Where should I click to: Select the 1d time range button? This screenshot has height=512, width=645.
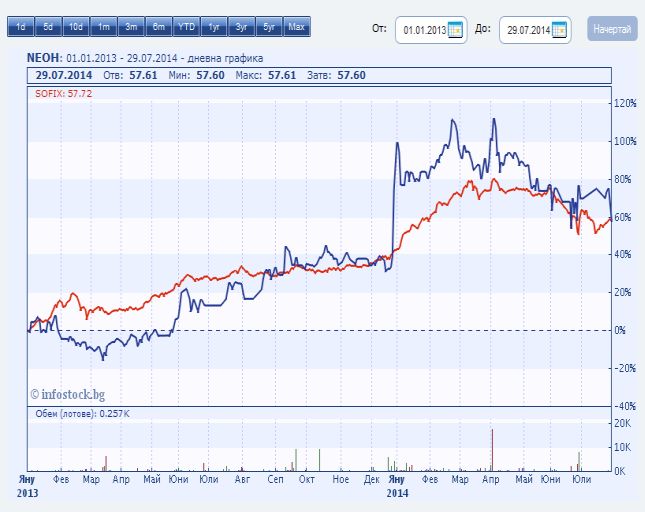21,27
